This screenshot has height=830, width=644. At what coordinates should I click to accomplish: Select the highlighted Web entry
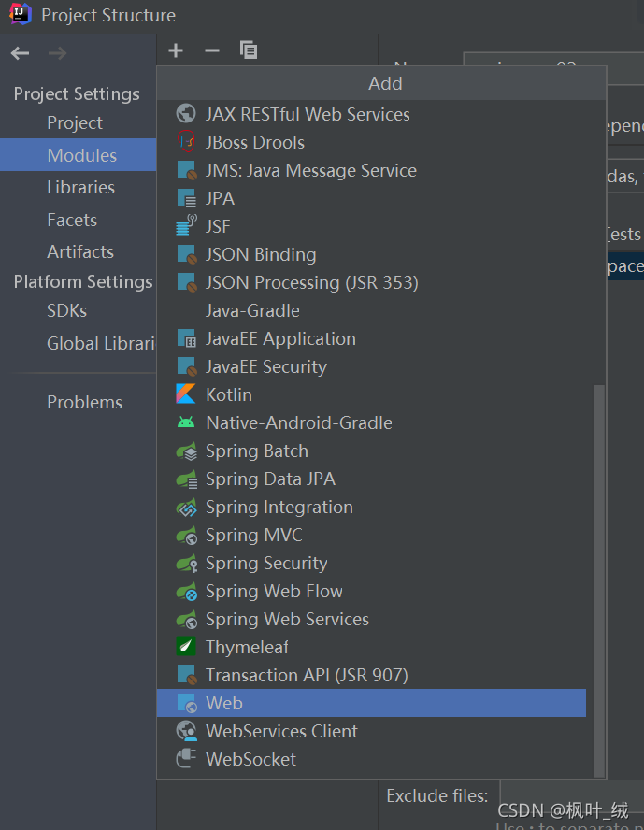click(x=371, y=703)
